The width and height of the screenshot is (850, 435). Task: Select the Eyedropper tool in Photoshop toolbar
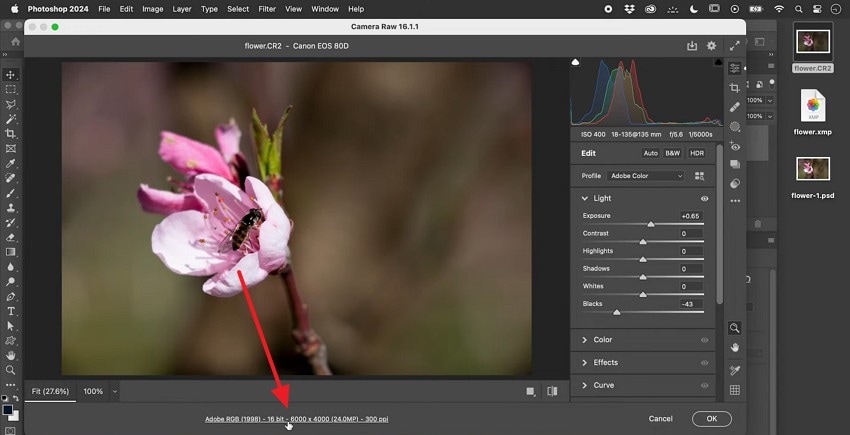[x=10, y=163]
